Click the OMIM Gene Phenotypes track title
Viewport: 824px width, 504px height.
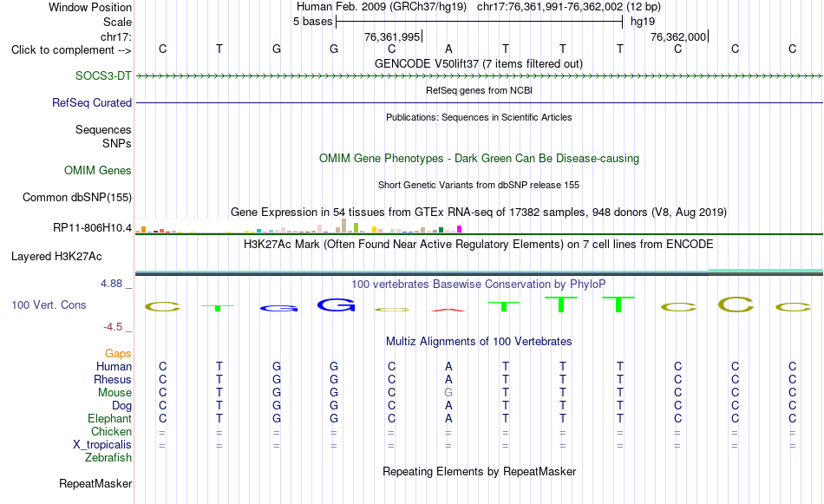coord(480,158)
